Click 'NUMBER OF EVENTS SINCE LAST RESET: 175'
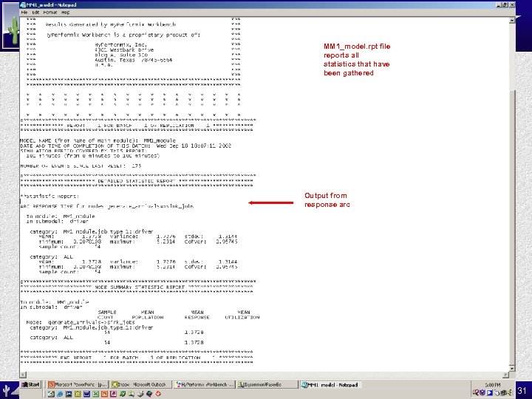532x399 pixels. (81, 166)
